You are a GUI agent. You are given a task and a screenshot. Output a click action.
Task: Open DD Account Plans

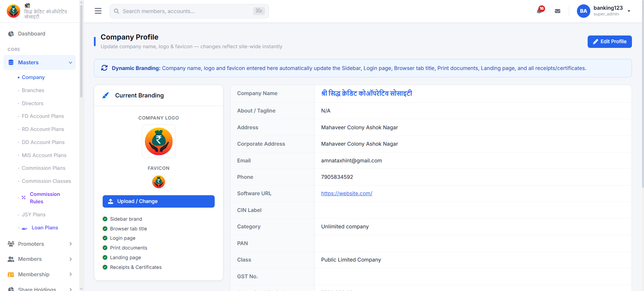pyautogui.click(x=43, y=142)
